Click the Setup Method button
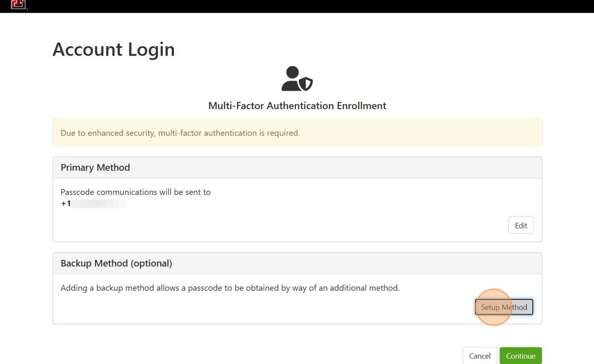594x364 pixels. pyautogui.click(x=504, y=307)
